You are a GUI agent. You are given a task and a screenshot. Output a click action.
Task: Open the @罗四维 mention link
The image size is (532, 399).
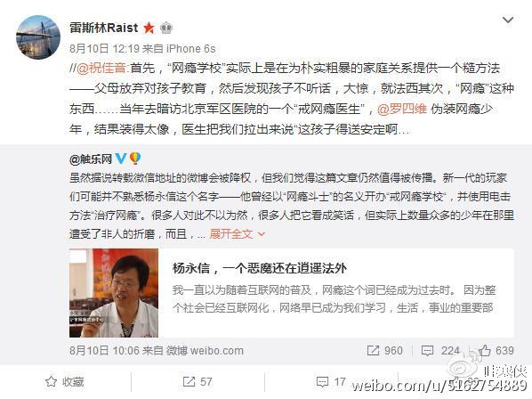coord(402,109)
